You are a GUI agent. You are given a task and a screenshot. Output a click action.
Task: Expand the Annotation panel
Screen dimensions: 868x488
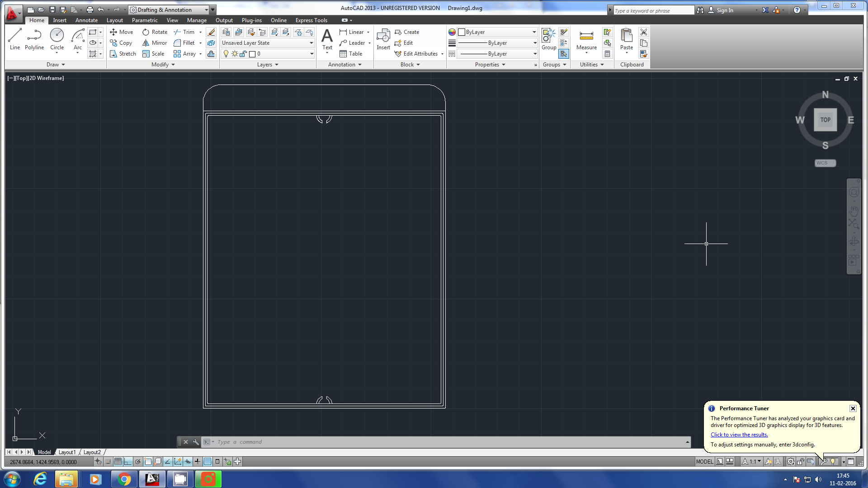coord(345,65)
